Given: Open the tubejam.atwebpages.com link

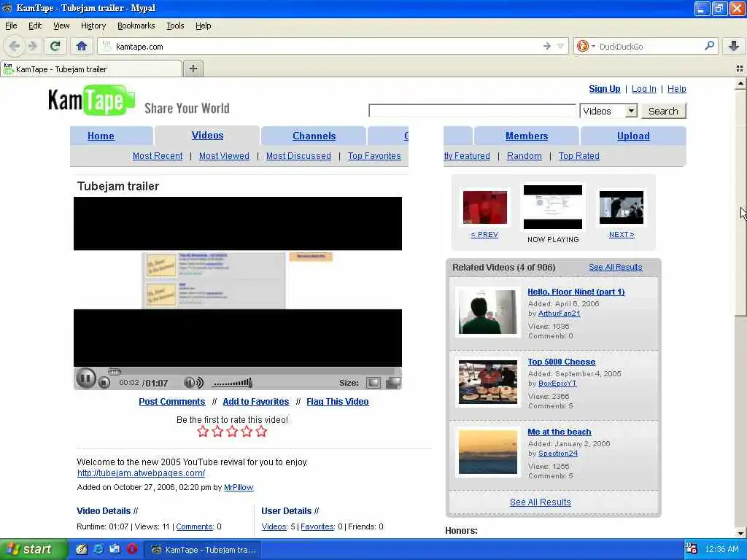Looking at the screenshot, I should 141,473.
